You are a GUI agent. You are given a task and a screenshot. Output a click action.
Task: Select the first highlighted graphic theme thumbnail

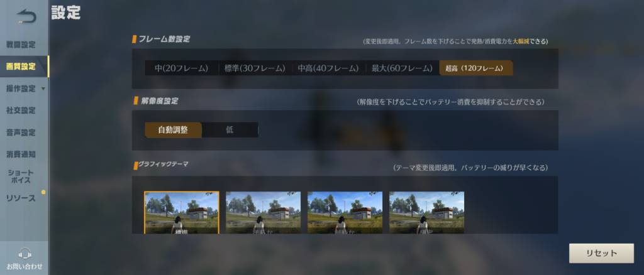pos(182,212)
